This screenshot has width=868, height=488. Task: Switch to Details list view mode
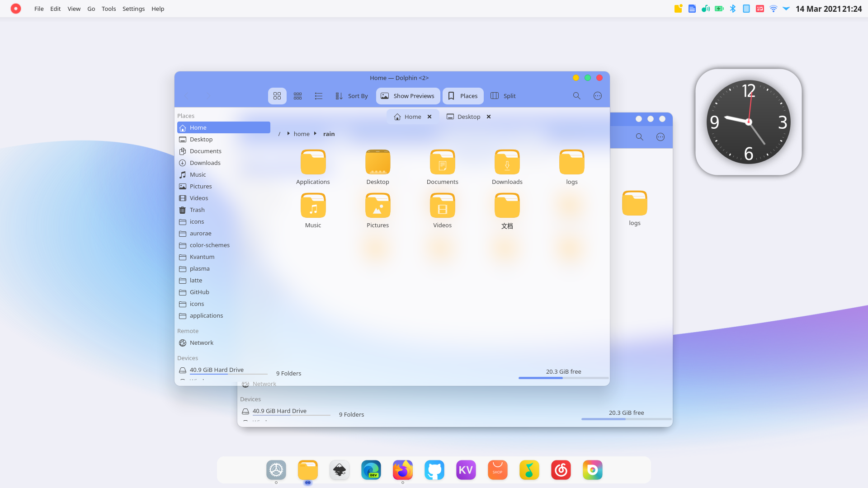point(319,96)
